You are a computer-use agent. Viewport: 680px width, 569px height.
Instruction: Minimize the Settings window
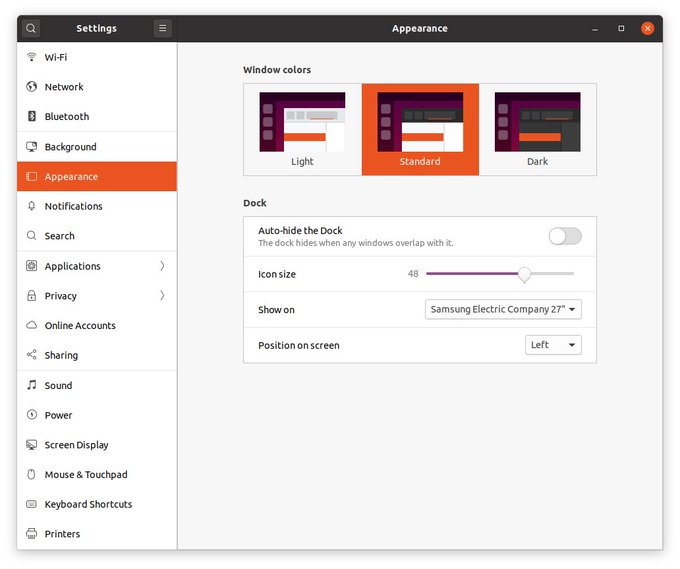click(x=595, y=29)
